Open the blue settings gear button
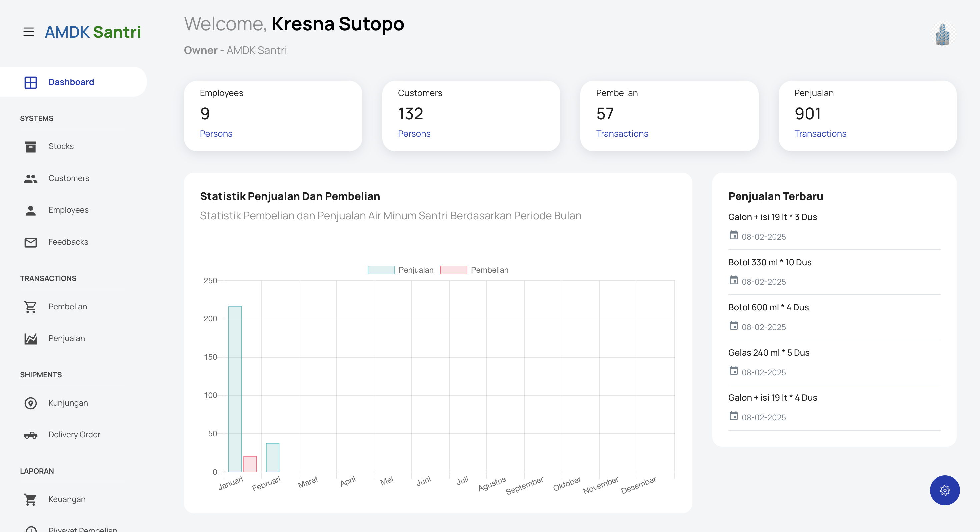This screenshot has height=532, width=980. click(x=944, y=490)
